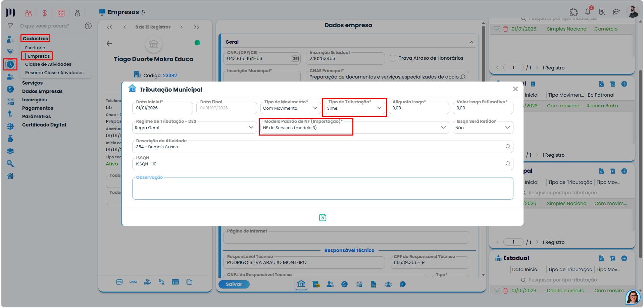The image size is (644, 308).
Task: Click search icon in Descrição da Atividade field
Action: [508, 147]
